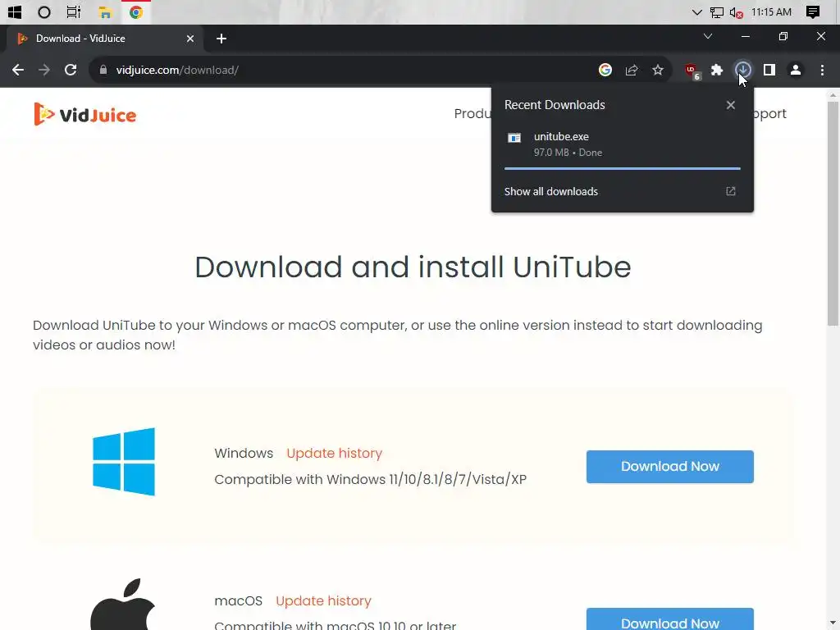Open uBlock Origin extension
Screen dimensions: 840x630
pyautogui.click(x=692, y=71)
